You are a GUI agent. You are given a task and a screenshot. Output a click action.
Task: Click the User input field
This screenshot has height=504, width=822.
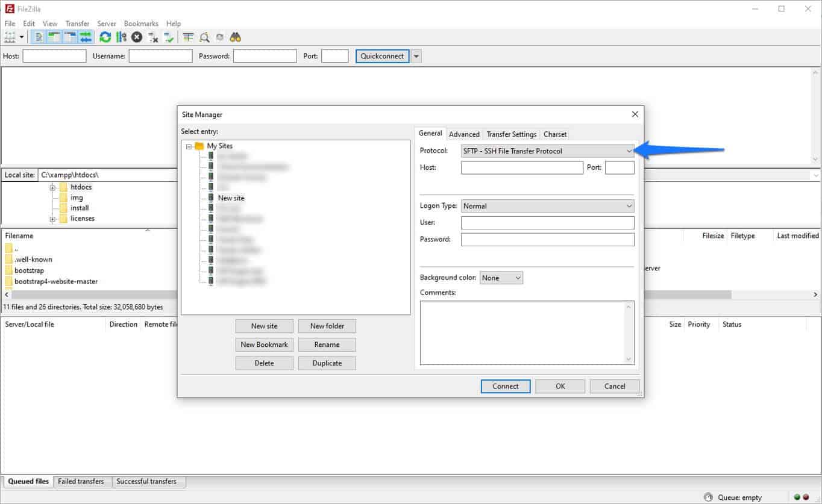click(547, 223)
